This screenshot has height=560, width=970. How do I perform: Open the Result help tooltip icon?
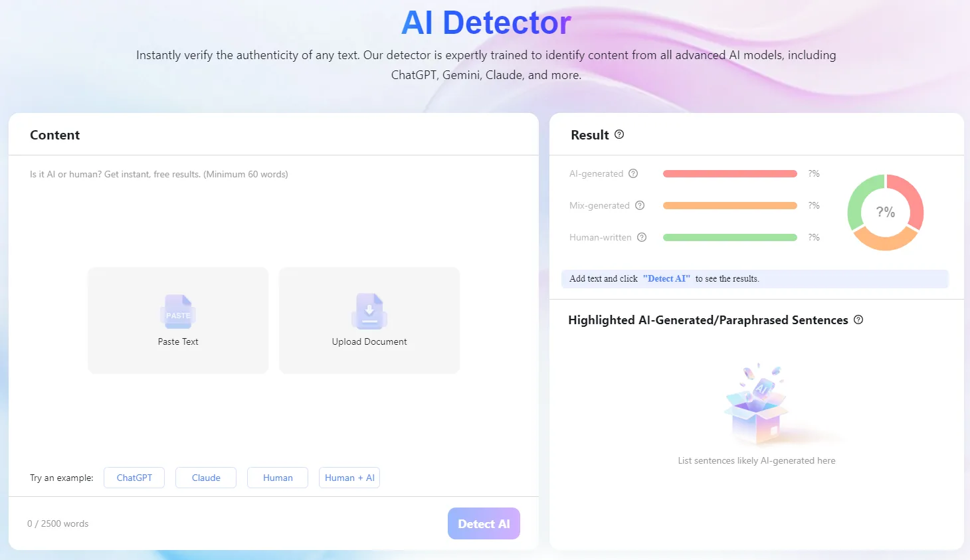pos(619,134)
